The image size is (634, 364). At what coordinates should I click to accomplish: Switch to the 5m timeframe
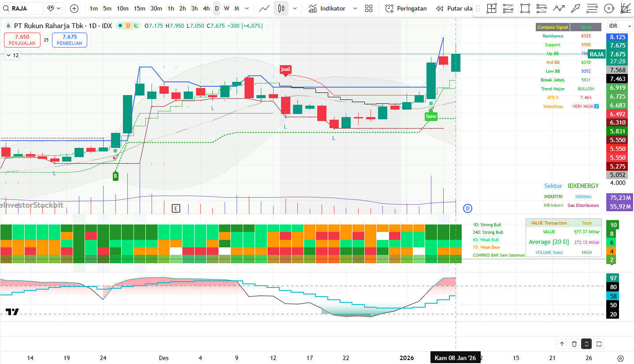[108, 8]
